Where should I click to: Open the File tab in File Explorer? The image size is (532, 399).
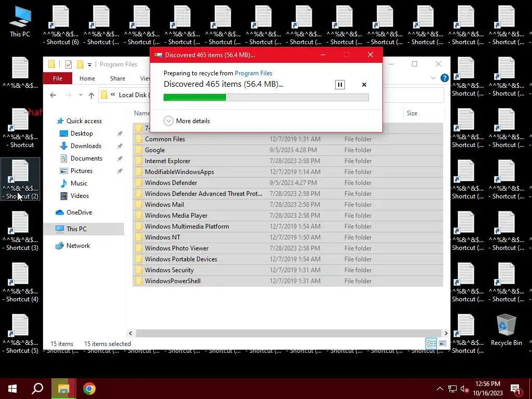pos(57,78)
